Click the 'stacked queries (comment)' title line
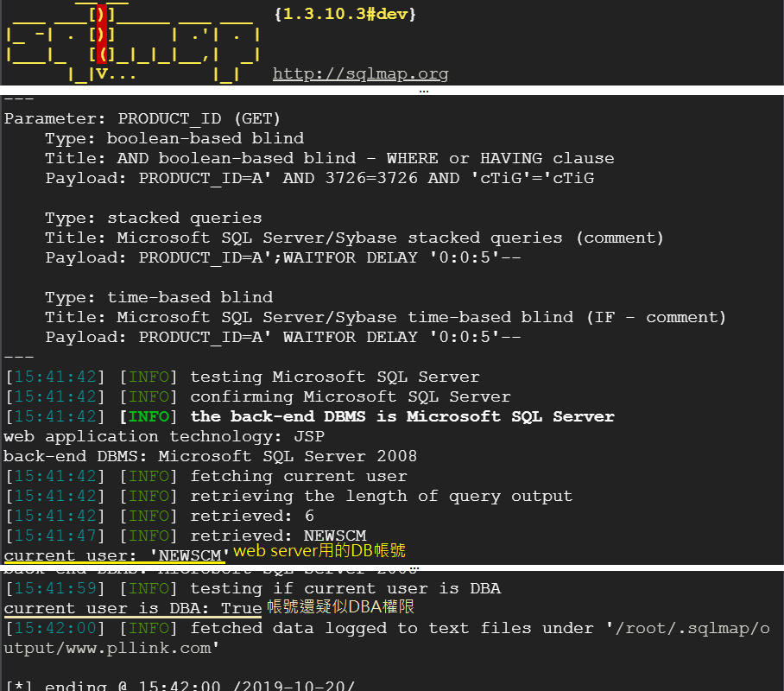 pyautogui.click(x=355, y=238)
